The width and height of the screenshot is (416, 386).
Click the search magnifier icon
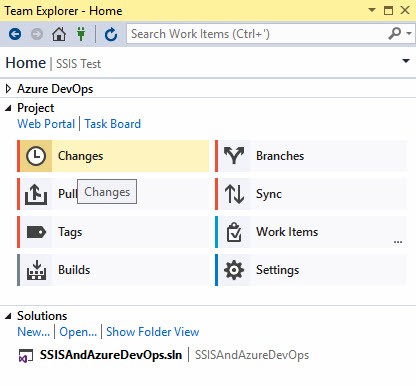(x=395, y=34)
